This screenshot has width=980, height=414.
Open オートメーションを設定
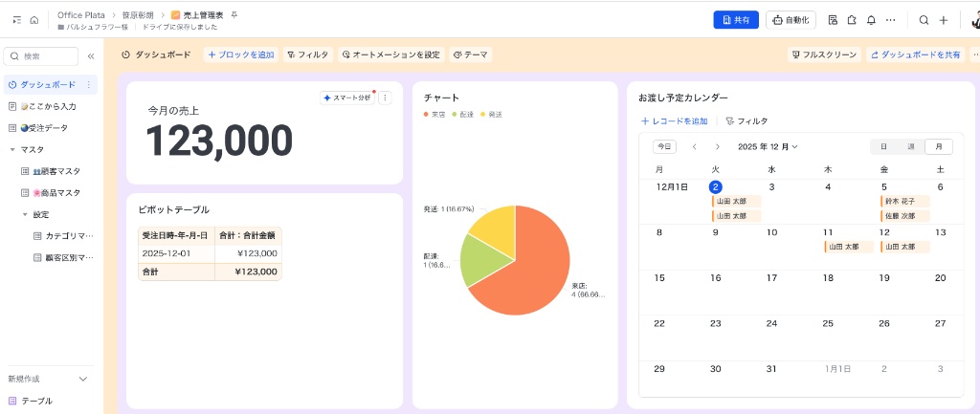[391, 54]
